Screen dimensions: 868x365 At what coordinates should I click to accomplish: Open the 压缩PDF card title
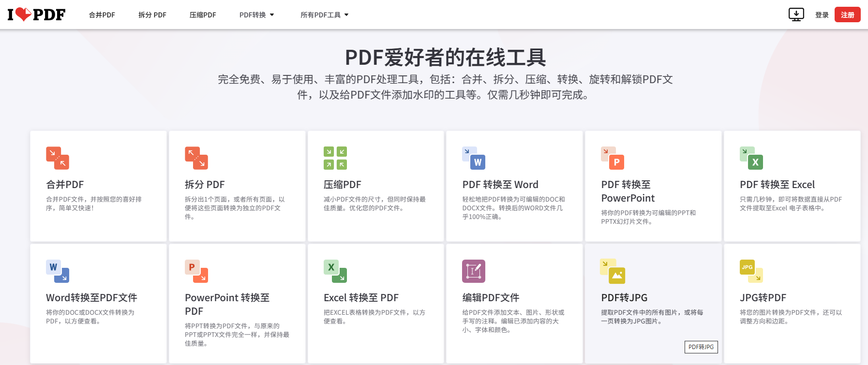[x=343, y=185]
